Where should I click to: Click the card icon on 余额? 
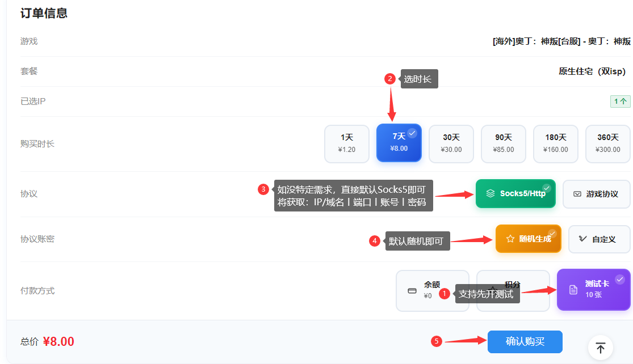point(412,290)
